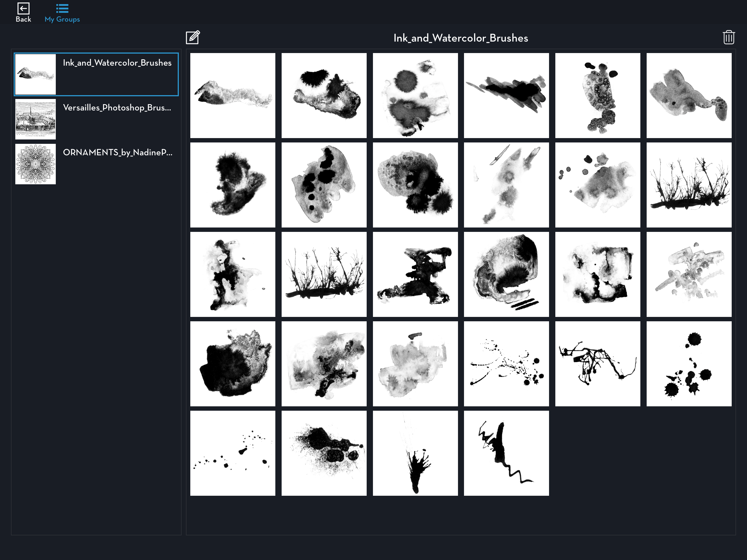The width and height of the screenshot is (747, 560).
Task: Click the Back arrow icon
Action: pos(23,9)
